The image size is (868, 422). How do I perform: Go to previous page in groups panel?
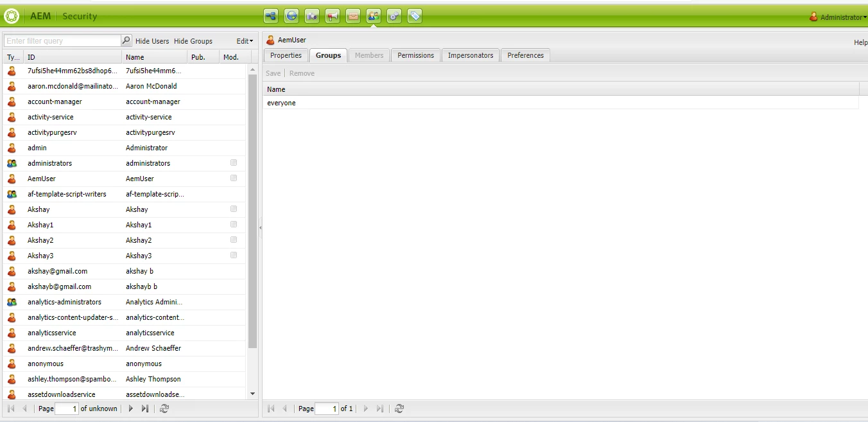pyautogui.click(x=285, y=409)
